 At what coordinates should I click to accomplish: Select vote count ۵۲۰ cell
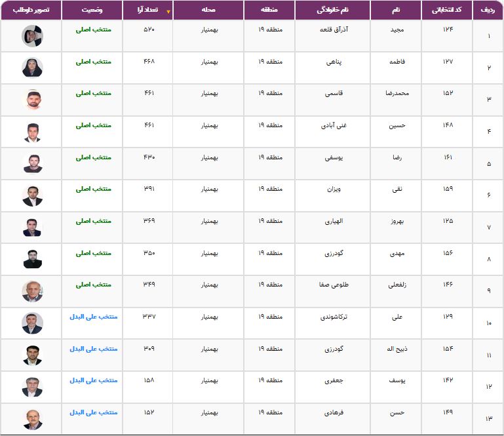click(149, 30)
